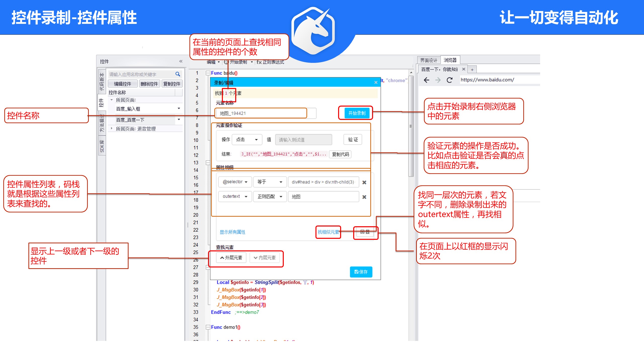Open the 正则匹配 match type dropdown

(270, 197)
